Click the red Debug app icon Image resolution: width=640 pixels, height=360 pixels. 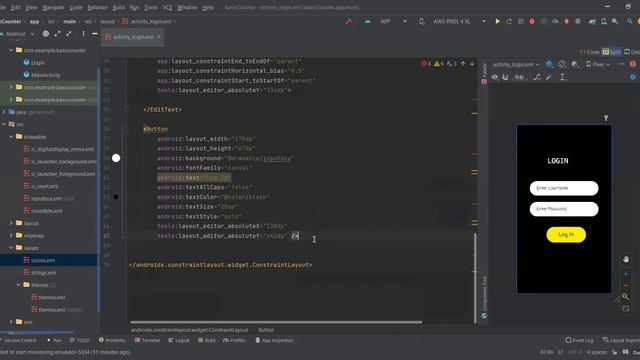pyautogui.click(x=532, y=21)
